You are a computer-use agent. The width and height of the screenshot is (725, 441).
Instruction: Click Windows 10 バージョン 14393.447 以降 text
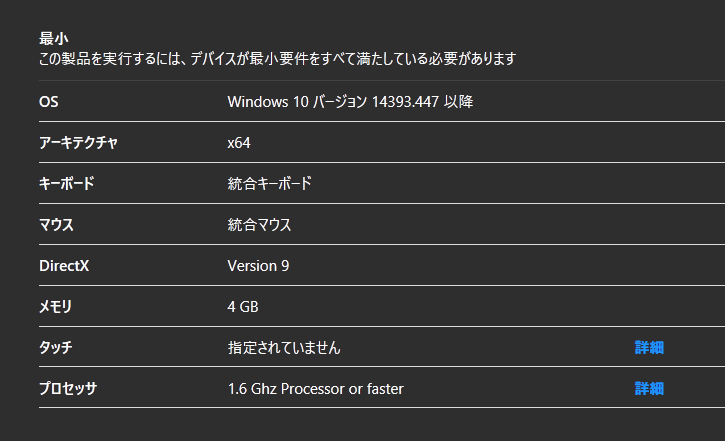[350, 102]
